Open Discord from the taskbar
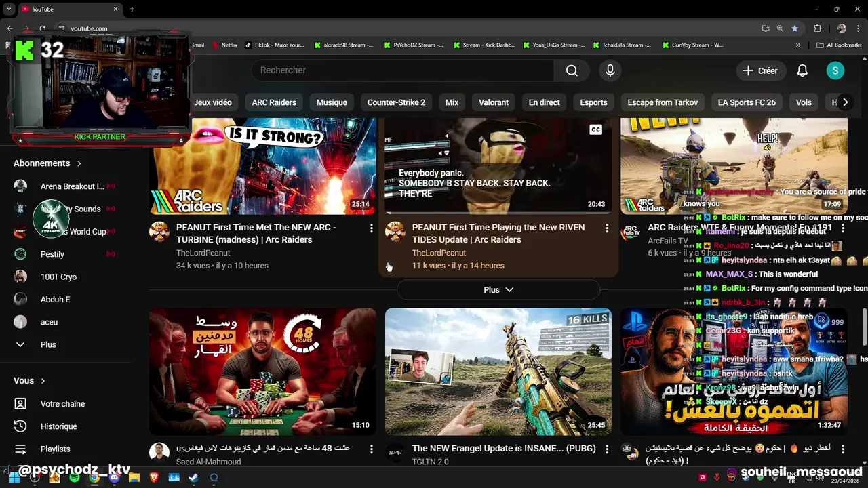 (x=114, y=478)
